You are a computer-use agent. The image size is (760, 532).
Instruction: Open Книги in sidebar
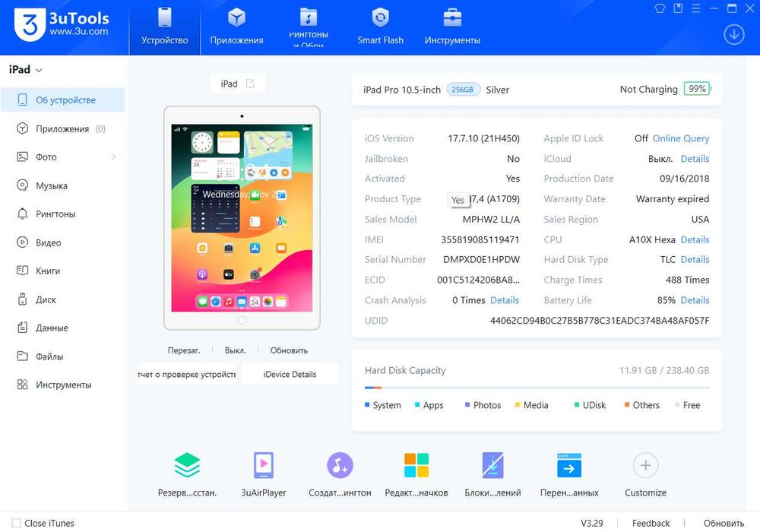tap(63, 271)
